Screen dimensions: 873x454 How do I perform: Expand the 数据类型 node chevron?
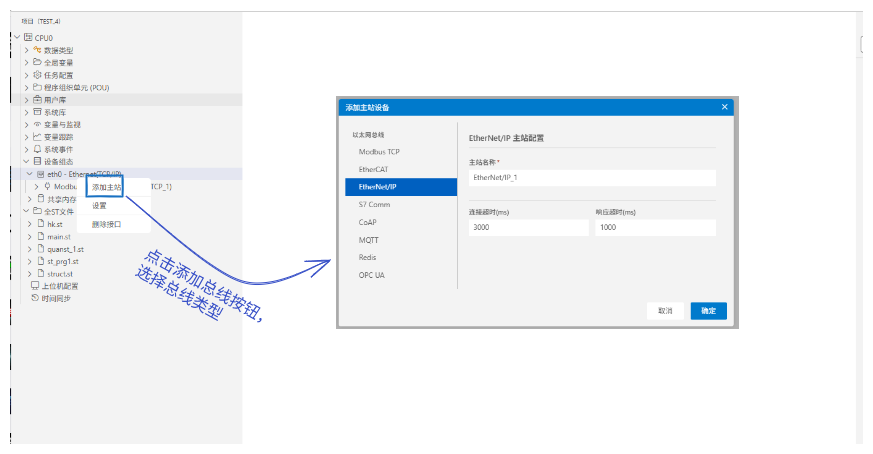(x=26, y=50)
